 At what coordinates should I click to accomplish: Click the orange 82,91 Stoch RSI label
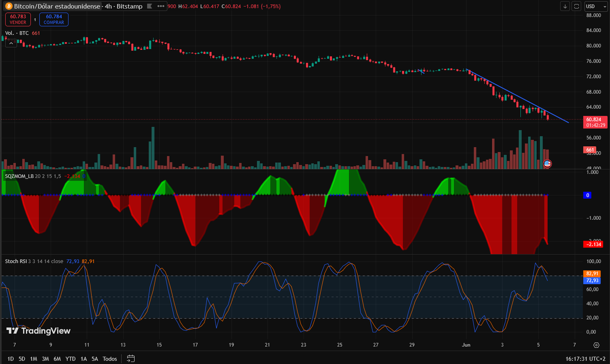pyautogui.click(x=592, y=274)
